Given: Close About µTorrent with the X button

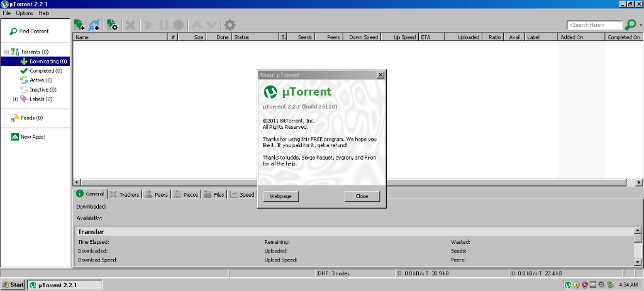Looking at the screenshot, I should pyautogui.click(x=380, y=75).
